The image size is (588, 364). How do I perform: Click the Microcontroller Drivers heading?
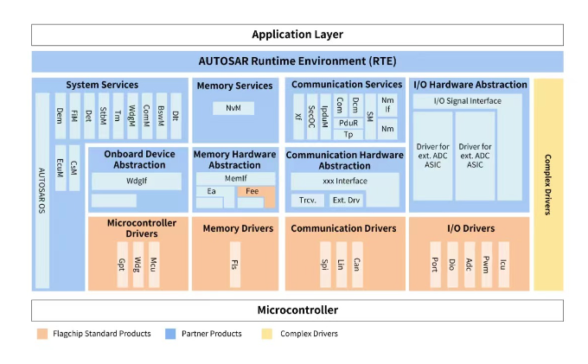[142, 228]
